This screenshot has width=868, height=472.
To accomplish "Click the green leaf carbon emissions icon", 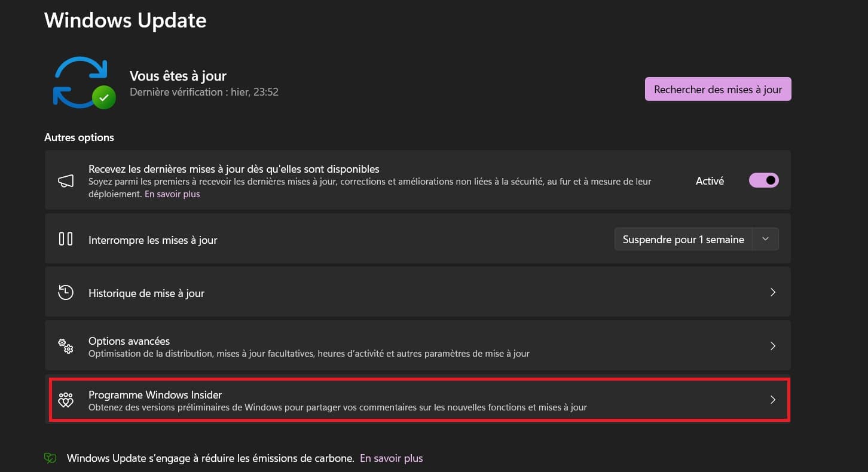I will [50, 458].
